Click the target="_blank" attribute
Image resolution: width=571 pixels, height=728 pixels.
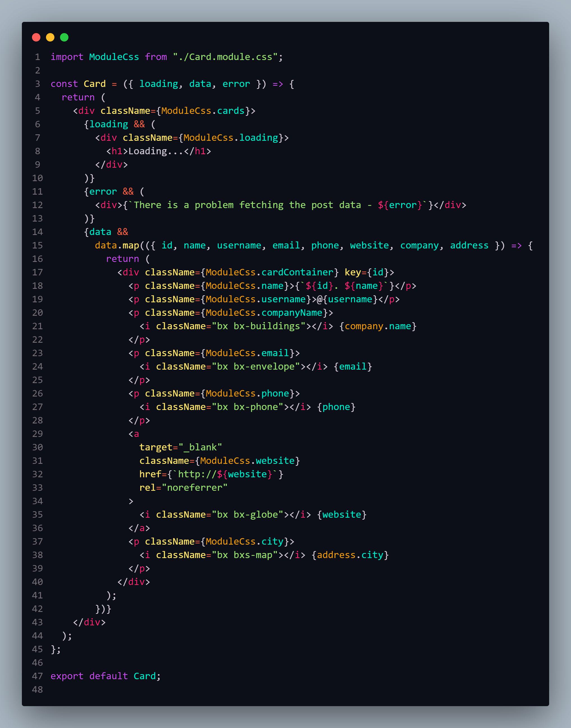coord(181,447)
